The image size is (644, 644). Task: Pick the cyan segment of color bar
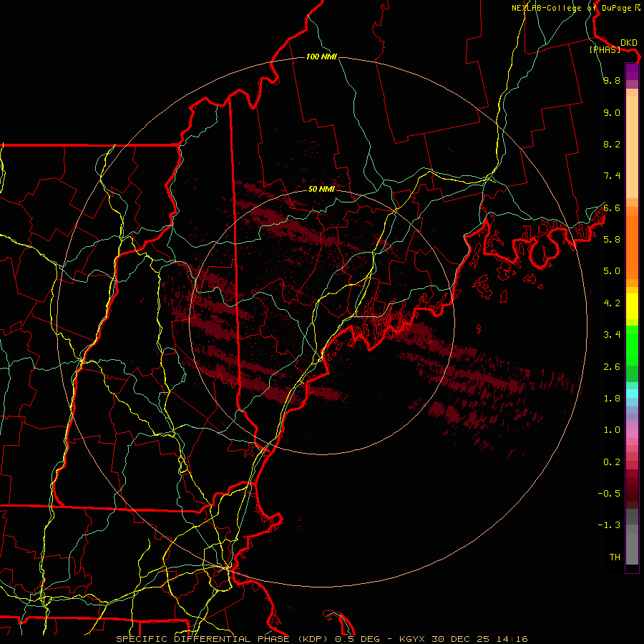(632, 394)
